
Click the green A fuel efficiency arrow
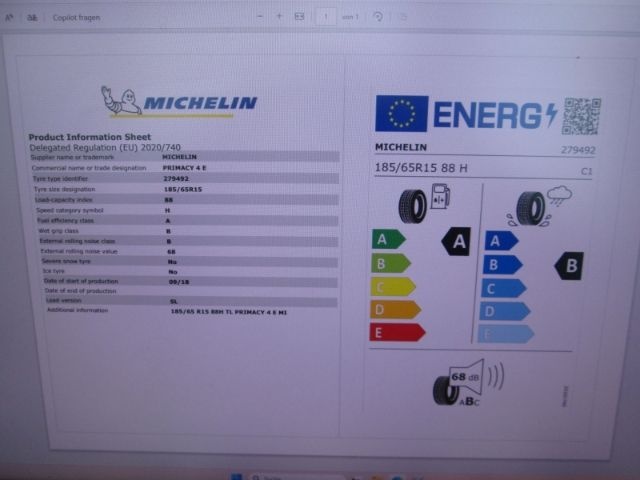click(x=388, y=239)
